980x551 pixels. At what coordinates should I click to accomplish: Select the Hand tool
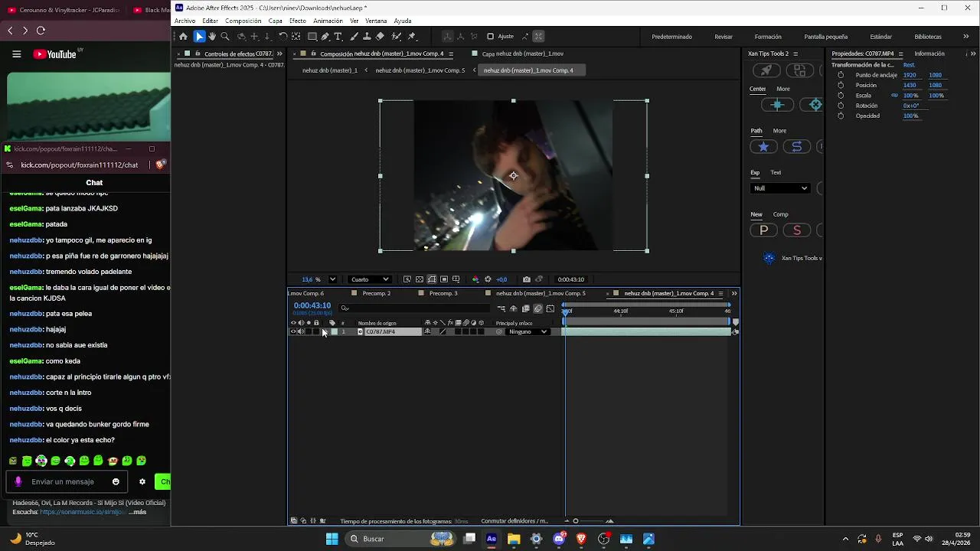click(x=212, y=36)
